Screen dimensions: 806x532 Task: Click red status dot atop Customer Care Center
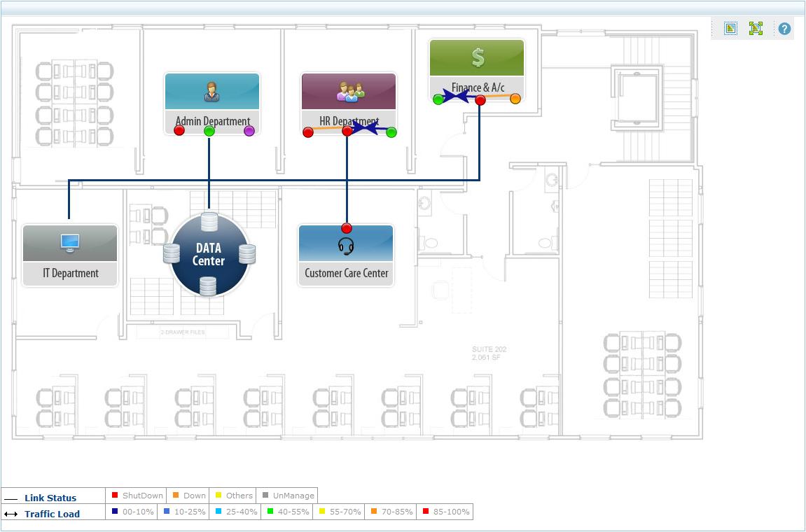347,228
